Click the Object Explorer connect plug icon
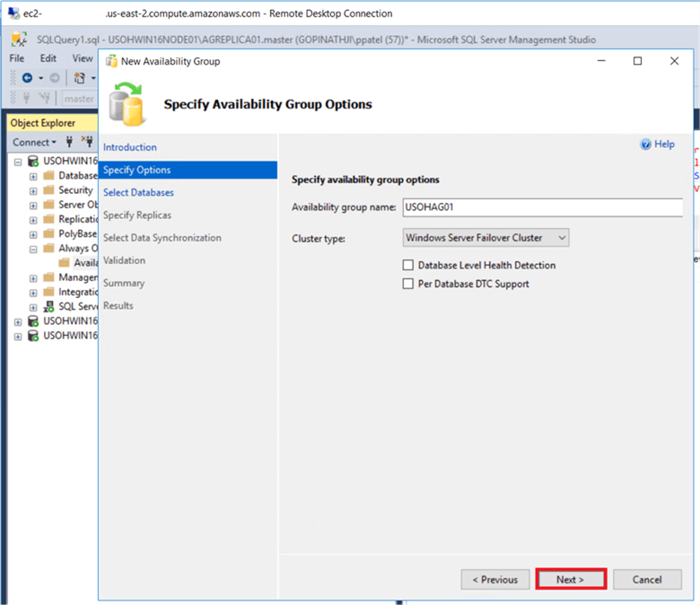Image resolution: width=700 pixels, height=605 pixels. pyautogui.click(x=69, y=142)
